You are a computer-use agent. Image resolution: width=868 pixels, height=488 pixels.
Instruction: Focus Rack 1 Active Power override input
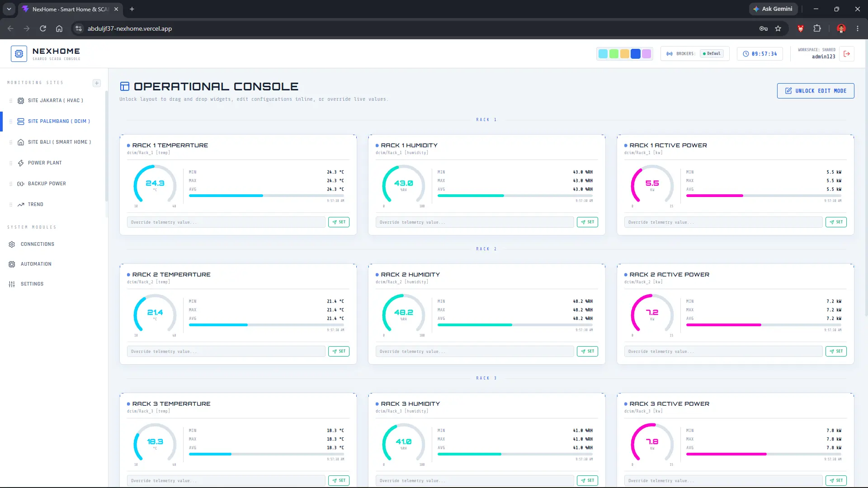(x=723, y=222)
